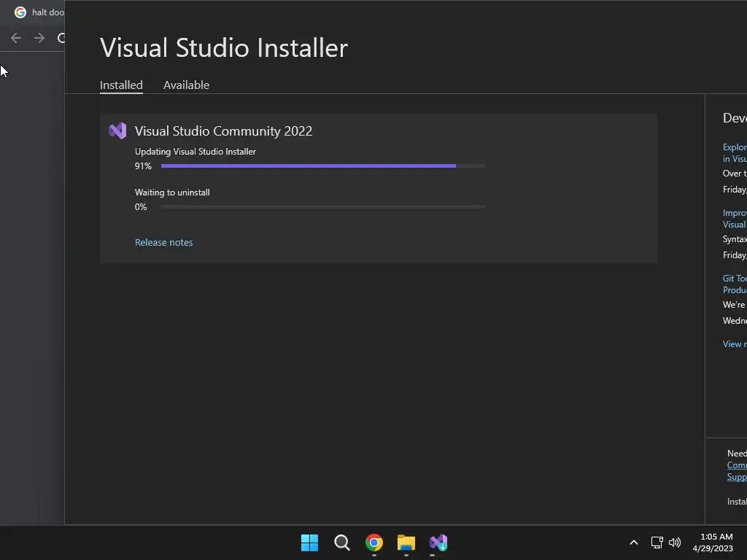Open the Git Tooling news article link
747x560 pixels.
tap(735, 284)
